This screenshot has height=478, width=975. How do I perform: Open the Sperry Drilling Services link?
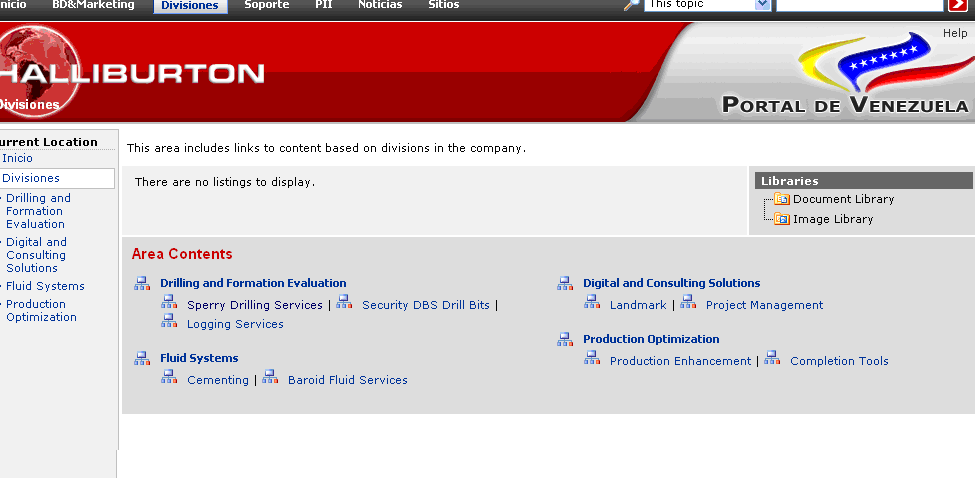(x=255, y=305)
